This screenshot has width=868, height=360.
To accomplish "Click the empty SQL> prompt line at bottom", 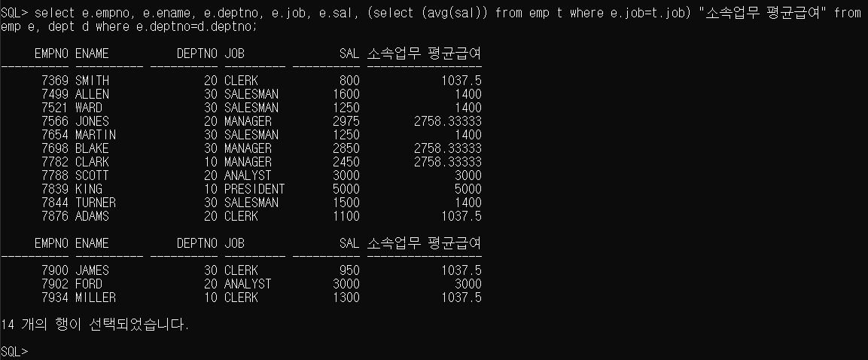I will [x=14, y=352].
